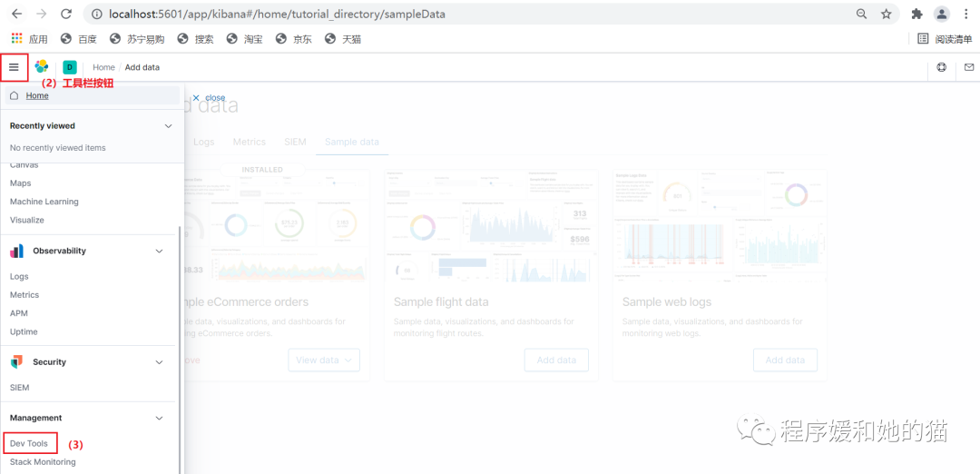980x474 pixels.
Task: Open the View data dropdown
Action: [324, 360]
